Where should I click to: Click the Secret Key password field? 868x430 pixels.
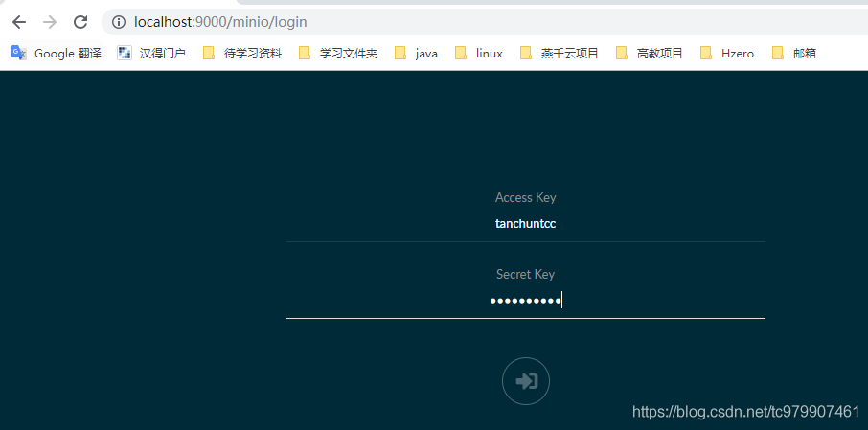(525, 301)
